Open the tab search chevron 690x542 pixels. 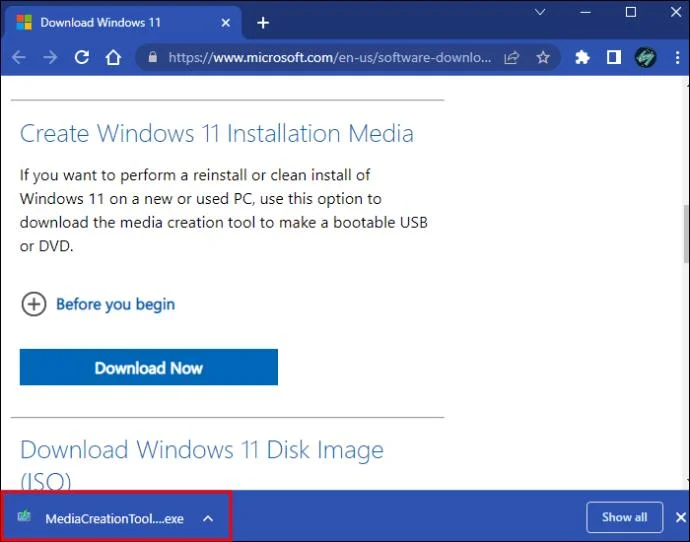click(540, 12)
